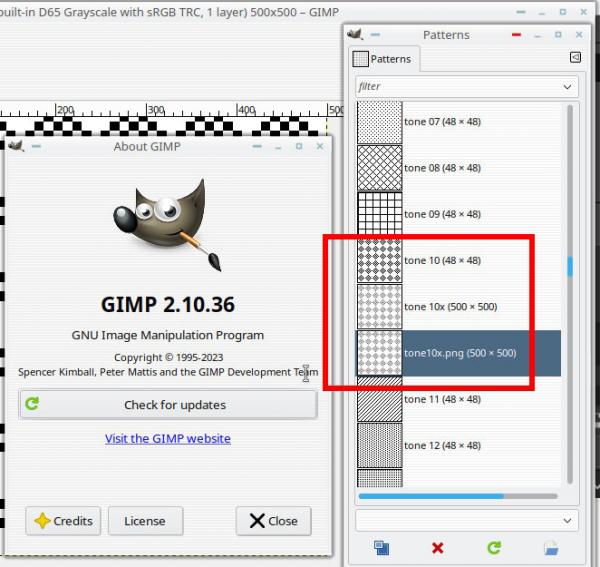Viewport: 600px width, 567px height.
Task: Close the About GIMP dialog with Close button
Action: (x=273, y=521)
